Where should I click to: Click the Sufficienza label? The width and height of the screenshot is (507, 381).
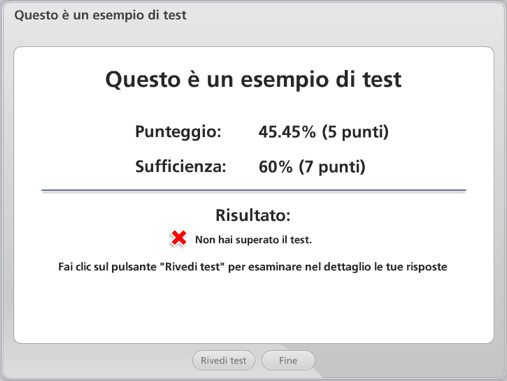[181, 166]
